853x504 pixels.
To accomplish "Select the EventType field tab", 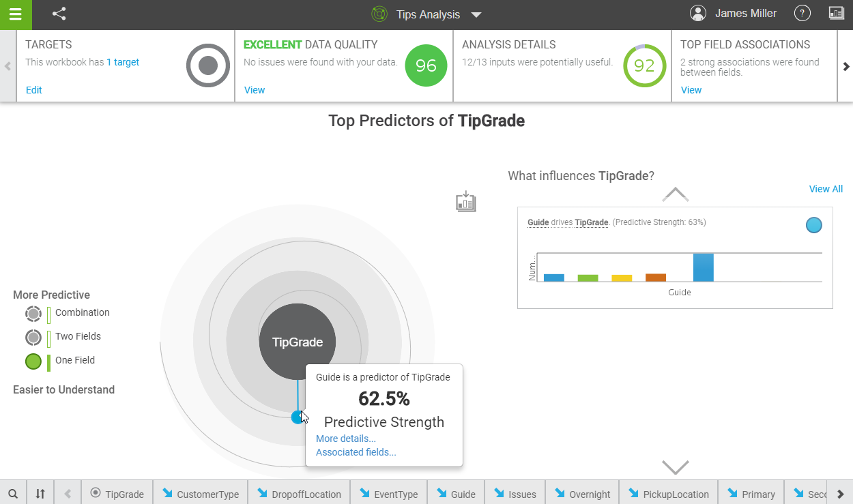I will point(388,494).
